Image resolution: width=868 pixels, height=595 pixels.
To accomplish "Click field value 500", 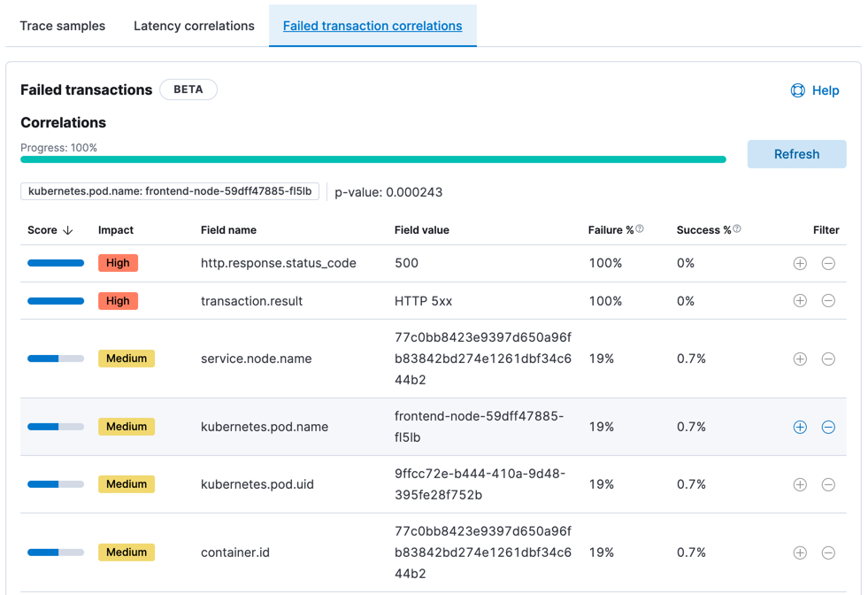I will [x=406, y=263].
